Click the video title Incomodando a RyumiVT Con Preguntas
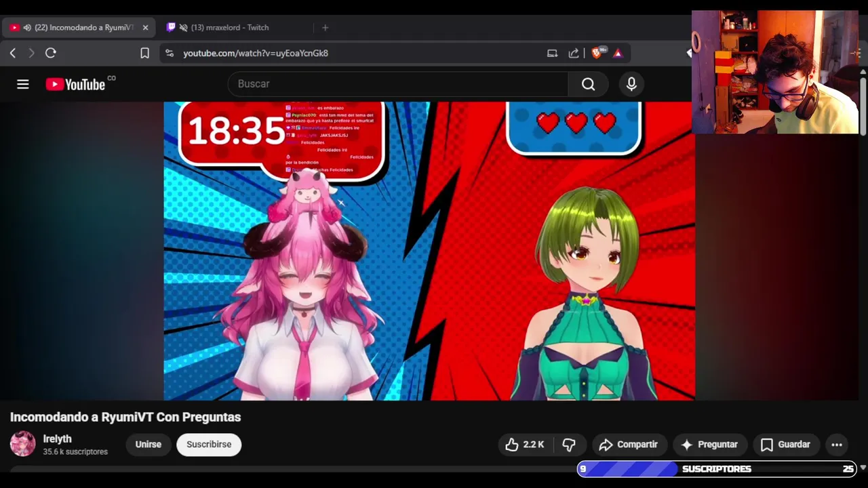The image size is (868, 488). pyautogui.click(x=125, y=417)
